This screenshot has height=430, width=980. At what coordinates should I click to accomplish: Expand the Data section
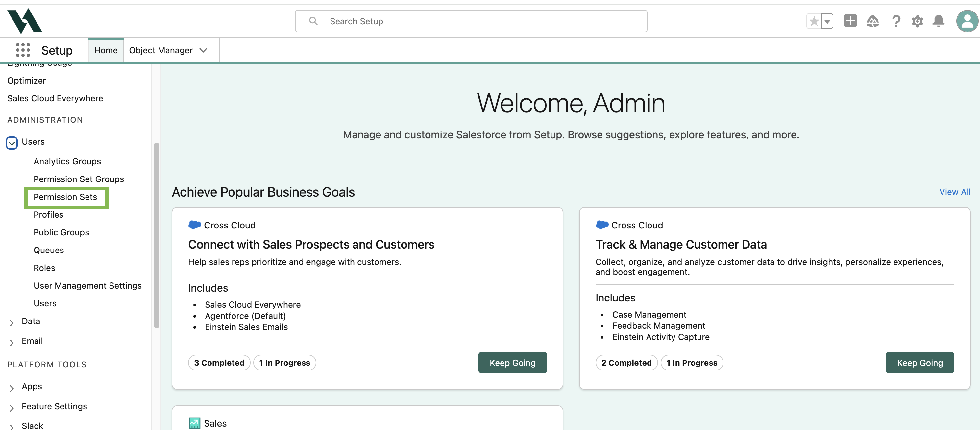[x=12, y=322]
